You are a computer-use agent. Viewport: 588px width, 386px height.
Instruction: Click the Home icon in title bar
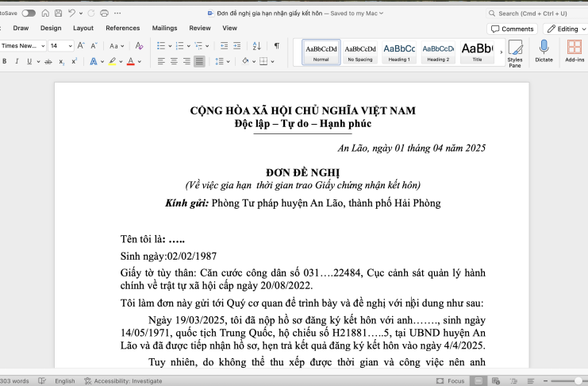(x=45, y=14)
